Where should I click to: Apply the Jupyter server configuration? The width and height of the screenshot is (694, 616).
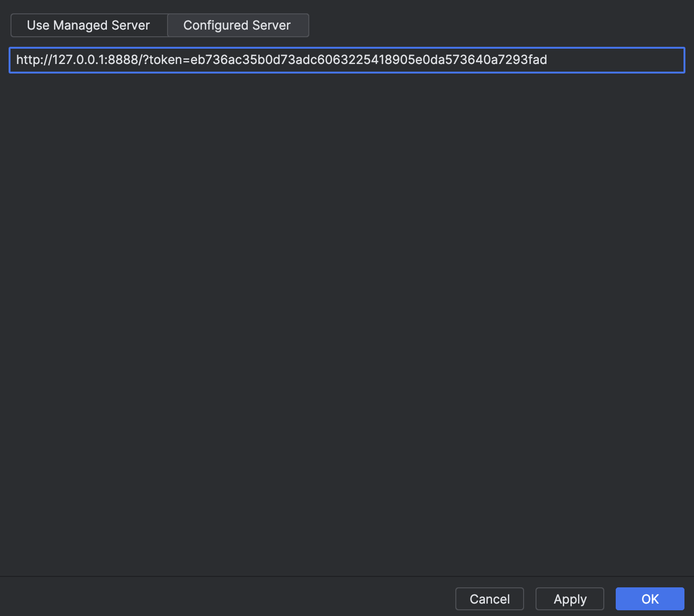569,599
